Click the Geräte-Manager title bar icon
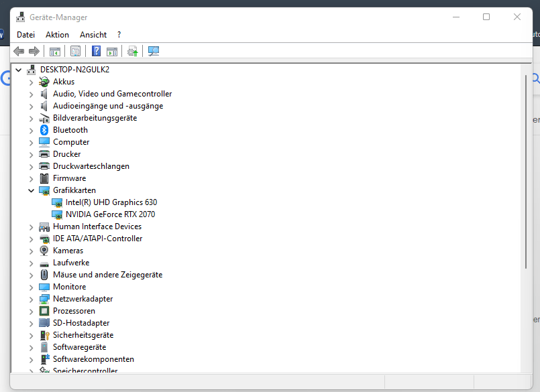The width and height of the screenshot is (540, 392). coord(20,17)
